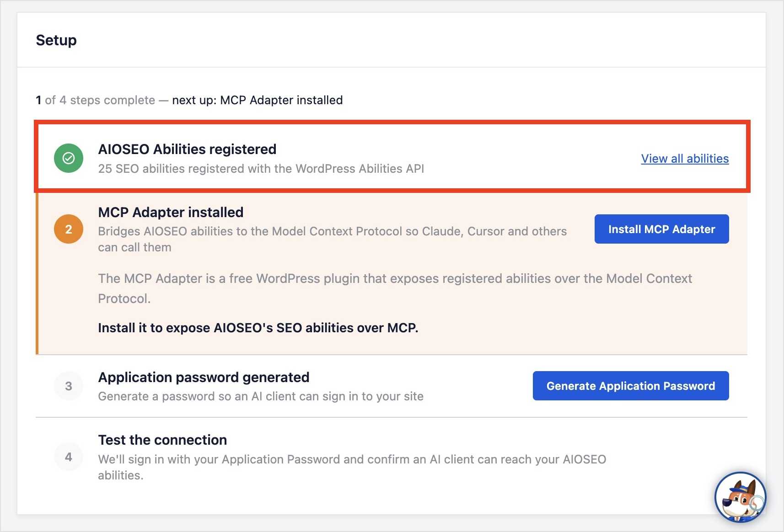784x532 pixels.
Task: Open the dog mascot help chat icon
Action: (740, 497)
